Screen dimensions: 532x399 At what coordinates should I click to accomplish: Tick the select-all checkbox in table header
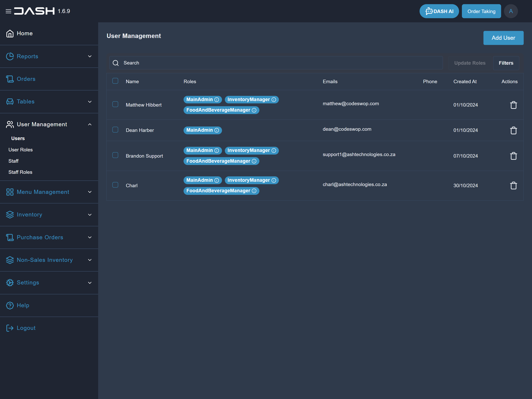(115, 81)
